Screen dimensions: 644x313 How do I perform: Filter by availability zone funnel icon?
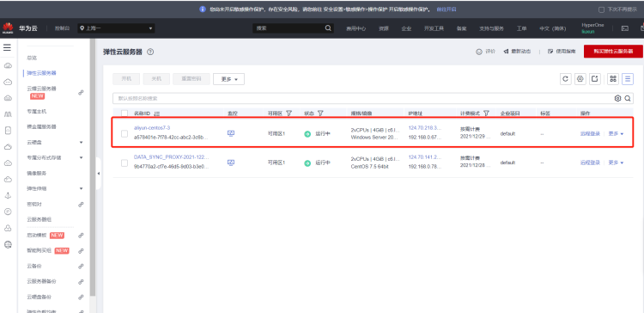coord(289,113)
